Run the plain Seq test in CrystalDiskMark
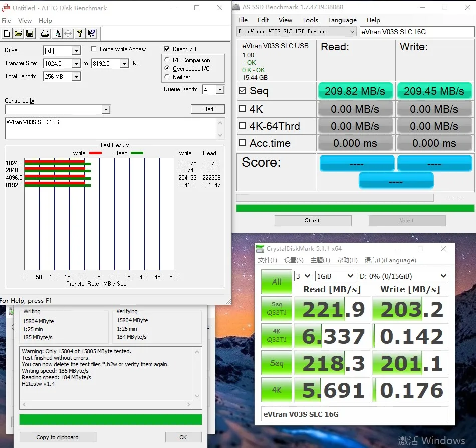The height and width of the screenshot is (448, 476). [277, 363]
